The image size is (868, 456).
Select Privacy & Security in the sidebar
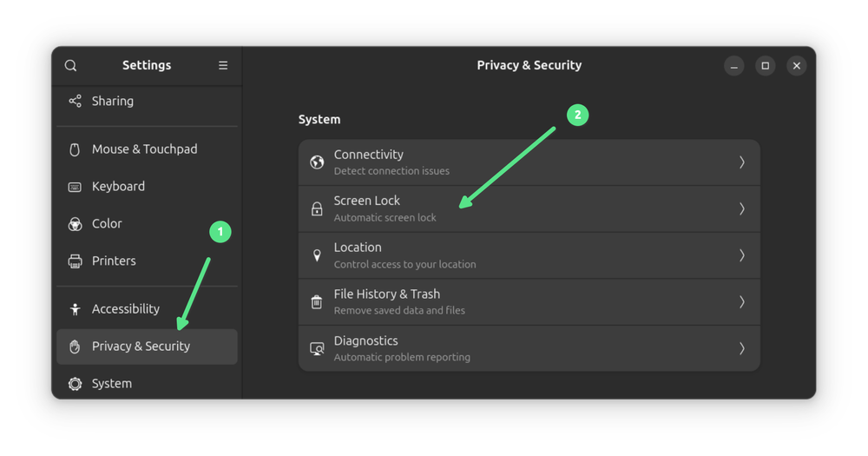(141, 347)
